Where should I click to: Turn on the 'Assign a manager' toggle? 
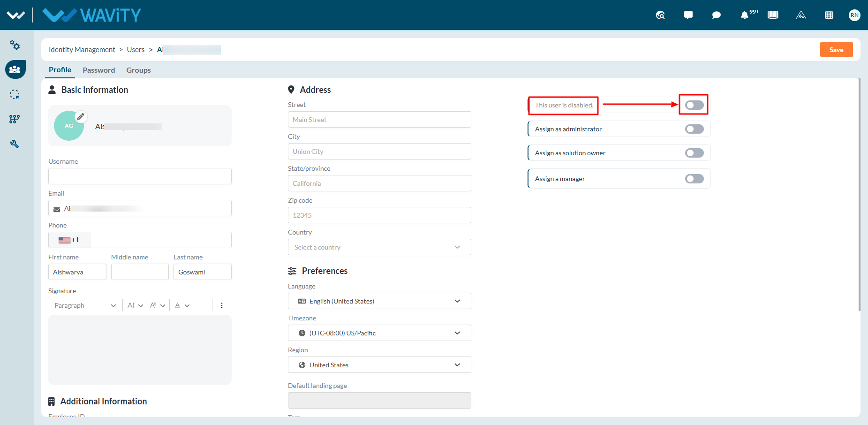(694, 179)
